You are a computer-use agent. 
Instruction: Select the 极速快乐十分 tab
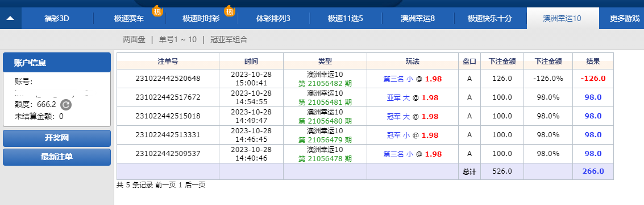pyautogui.click(x=490, y=18)
